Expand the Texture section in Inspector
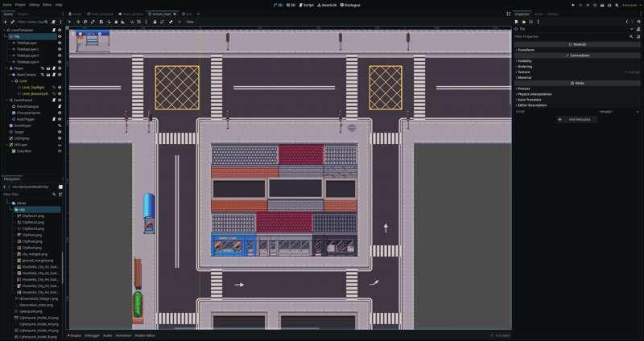Screen dimensions: 644x341 click(577, 72)
